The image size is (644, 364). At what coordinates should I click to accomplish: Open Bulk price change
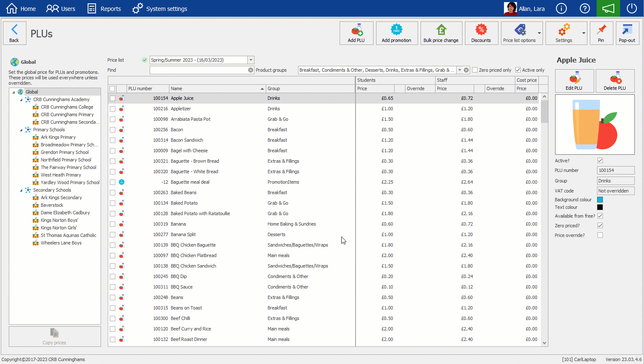pos(441,33)
